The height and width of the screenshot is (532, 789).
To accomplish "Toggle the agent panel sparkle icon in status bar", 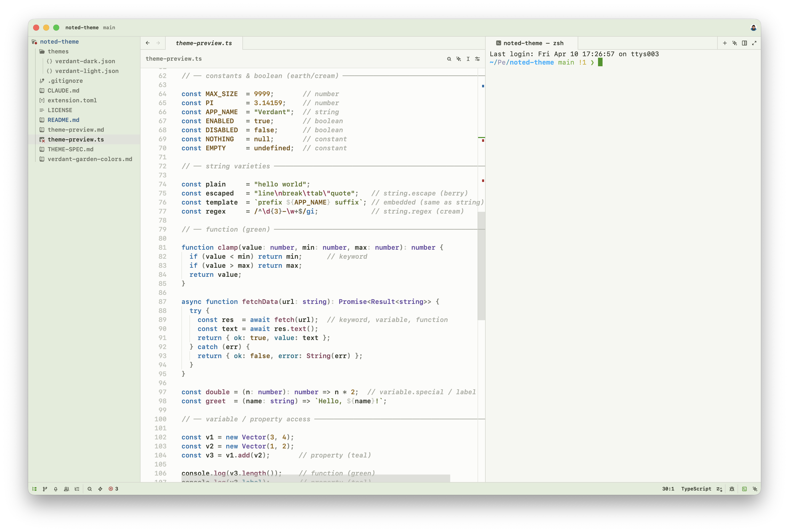I will pos(755,489).
